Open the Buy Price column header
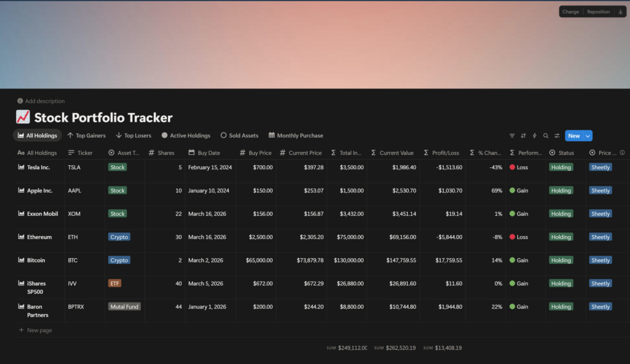Image resolution: width=630 pixels, height=364 pixels. click(255, 152)
